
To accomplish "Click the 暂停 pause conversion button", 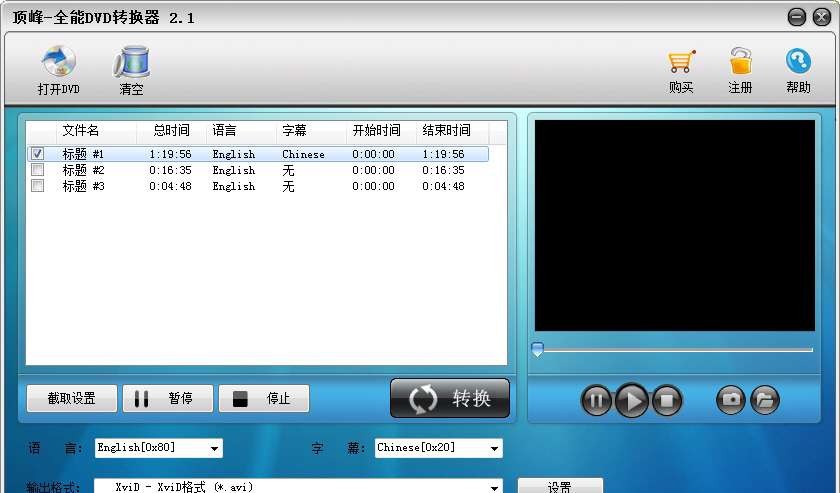I will click(x=168, y=399).
